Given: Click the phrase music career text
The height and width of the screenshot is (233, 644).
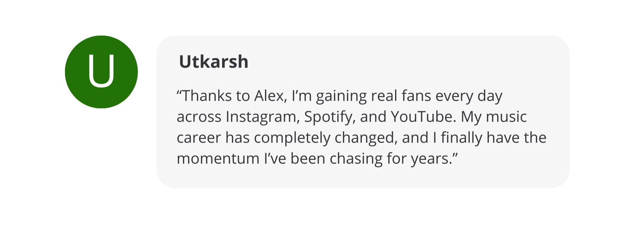Looking at the screenshot, I should 506,117.
